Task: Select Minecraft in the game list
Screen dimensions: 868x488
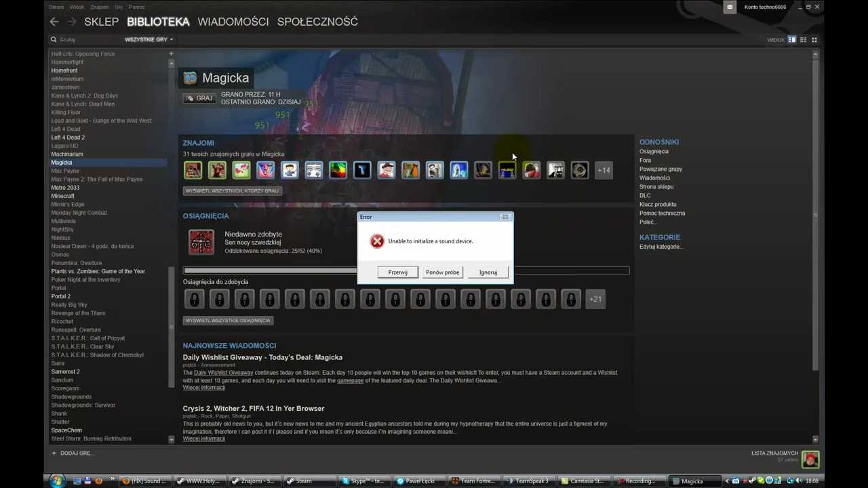Action: [63, 196]
